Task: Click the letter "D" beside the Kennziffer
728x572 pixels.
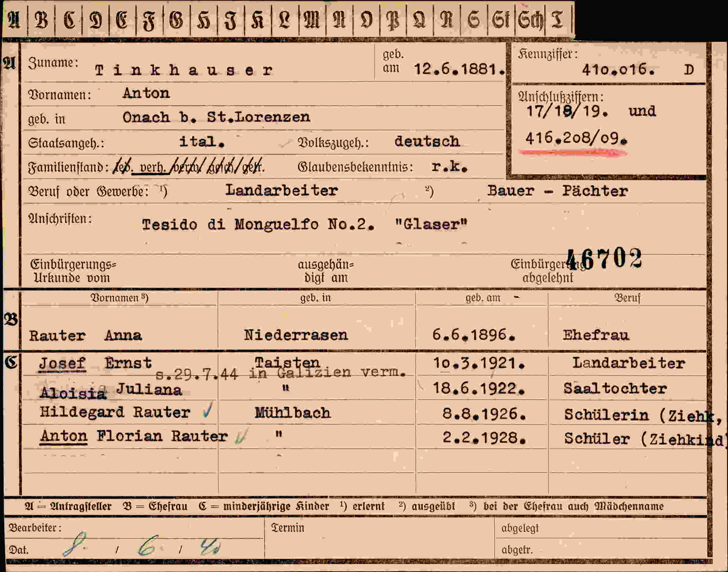Action: [689, 70]
